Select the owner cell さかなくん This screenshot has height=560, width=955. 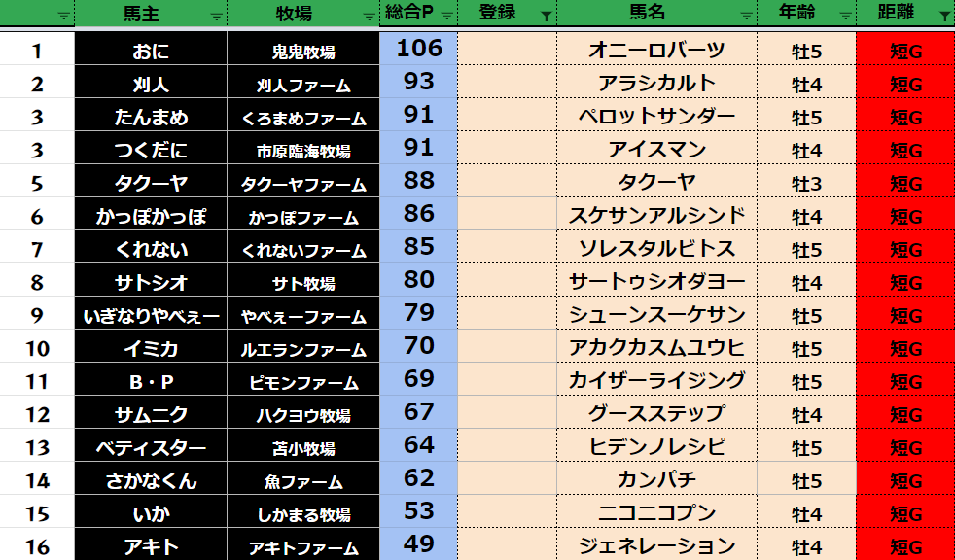(150, 481)
